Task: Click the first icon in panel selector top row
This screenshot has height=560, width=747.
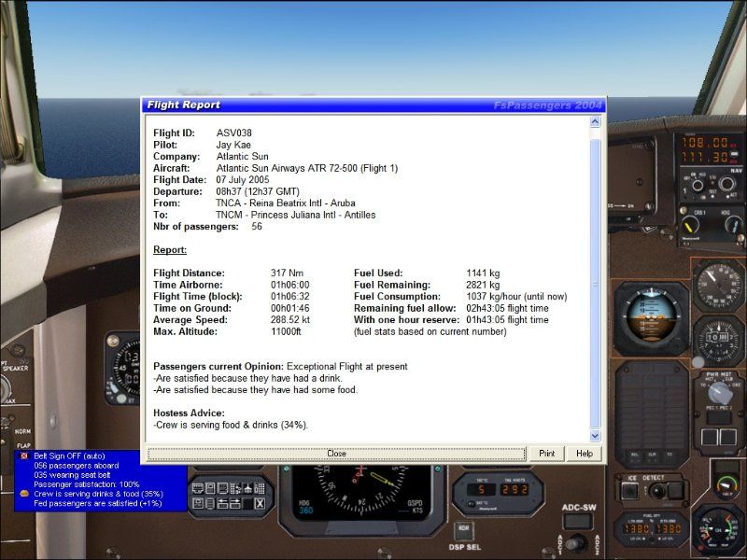Action: point(198,488)
